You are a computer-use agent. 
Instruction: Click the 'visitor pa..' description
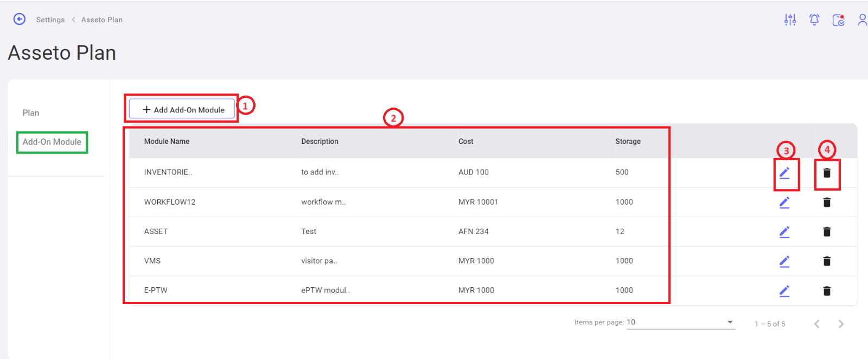319,261
